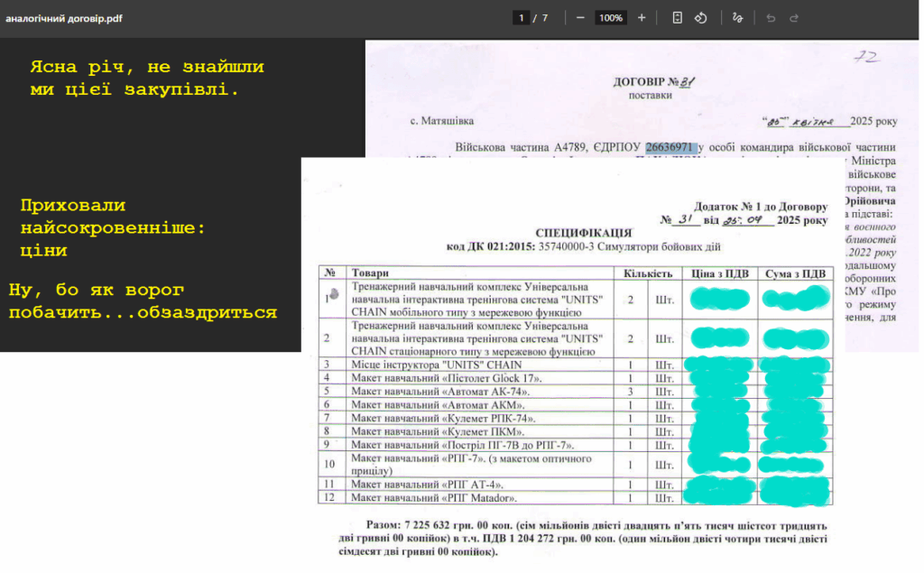The image size is (924, 573).
Task: Click the Разом: 7 225 632 грн. total line
Action: coord(582,538)
